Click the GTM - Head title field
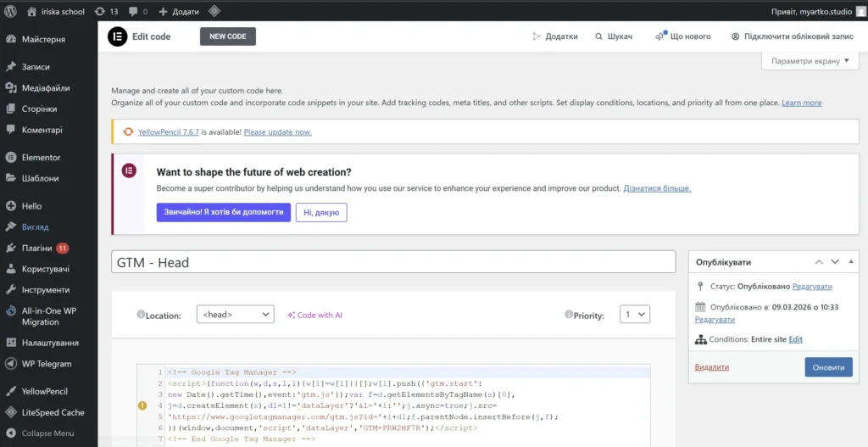The height and width of the screenshot is (447, 868). 393,262
